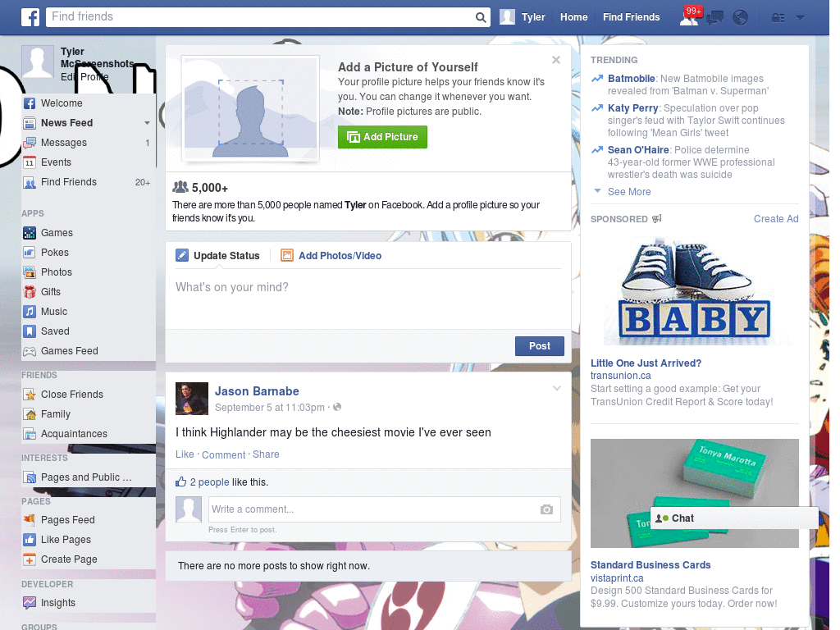Click the thumbs-up icon beside 2 people
Image resolution: width=840 pixels, height=630 pixels.
point(181,482)
